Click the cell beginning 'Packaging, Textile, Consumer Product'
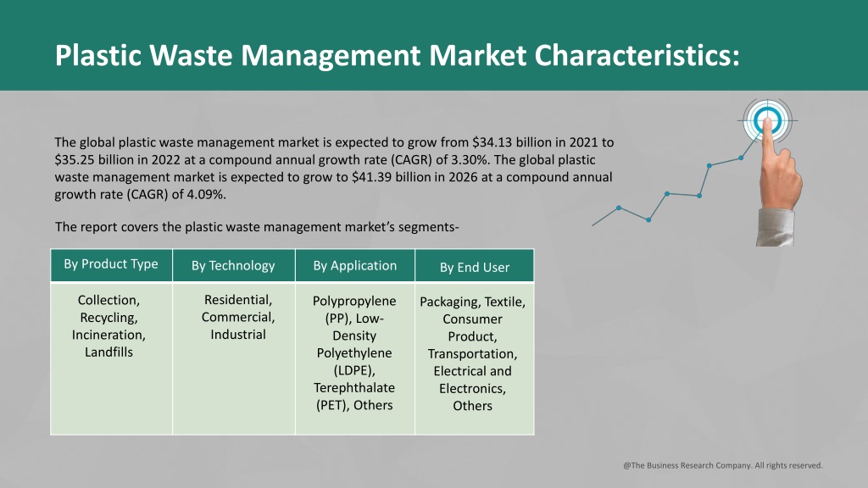Viewport: 868px width, 488px height. (x=475, y=358)
